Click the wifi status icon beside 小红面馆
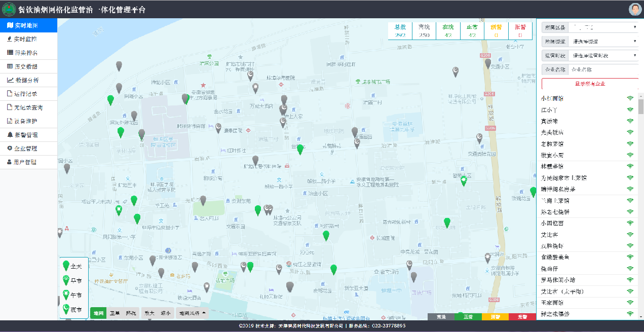Viewport: 644px width, 332px height. pyautogui.click(x=630, y=98)
